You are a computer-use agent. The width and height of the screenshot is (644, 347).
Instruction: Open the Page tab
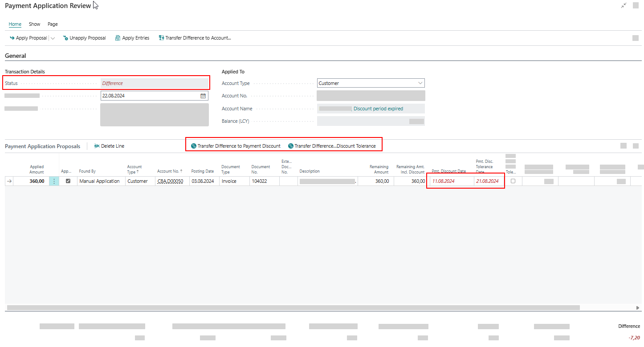click(53, 24)
